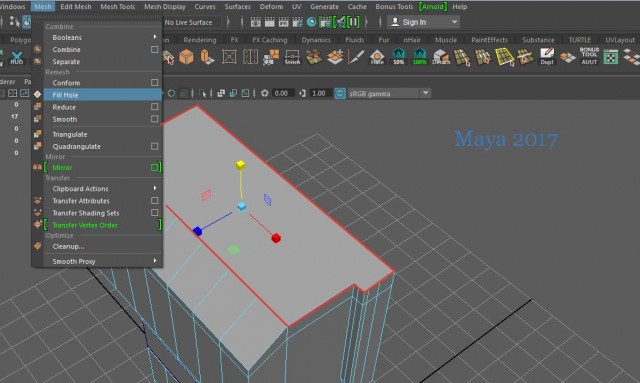Expand the Smooth Proxy submenu arrow
This screenshot has height=383, width=640.
[155, 261]
